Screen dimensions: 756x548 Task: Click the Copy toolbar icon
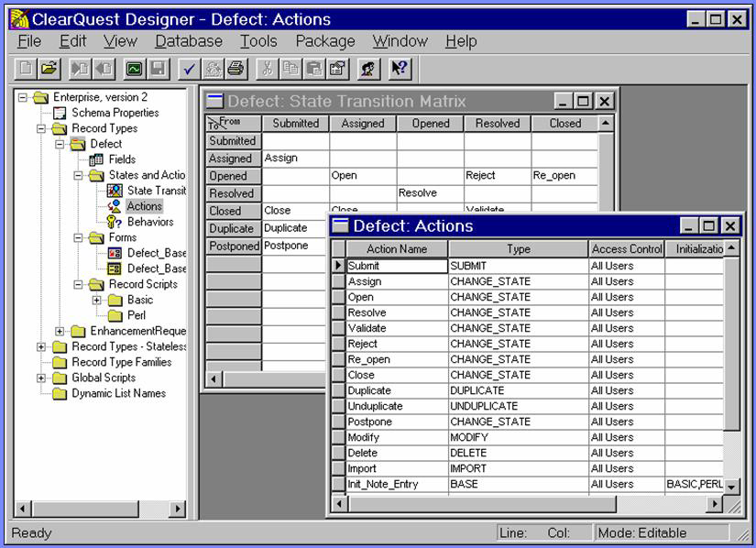point(290,69)
